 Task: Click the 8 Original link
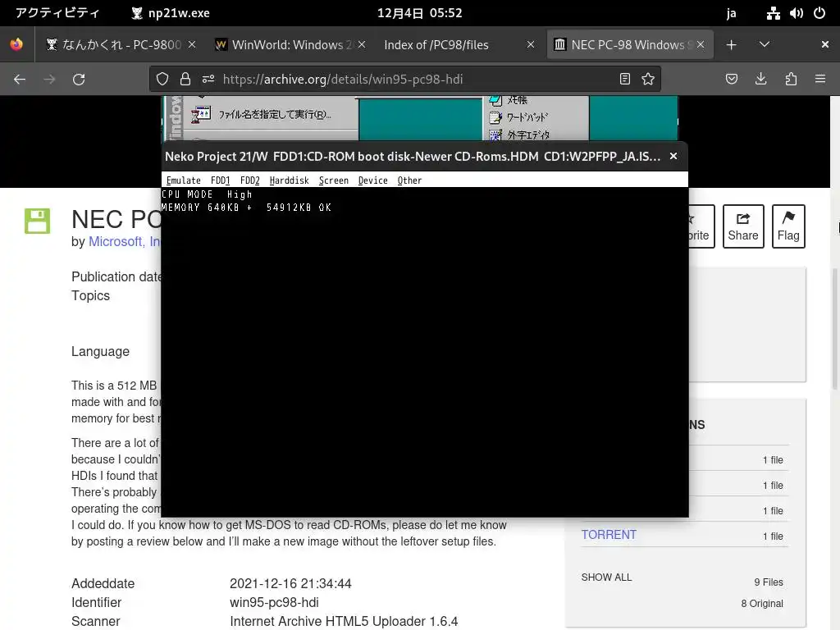pos(762,604)
